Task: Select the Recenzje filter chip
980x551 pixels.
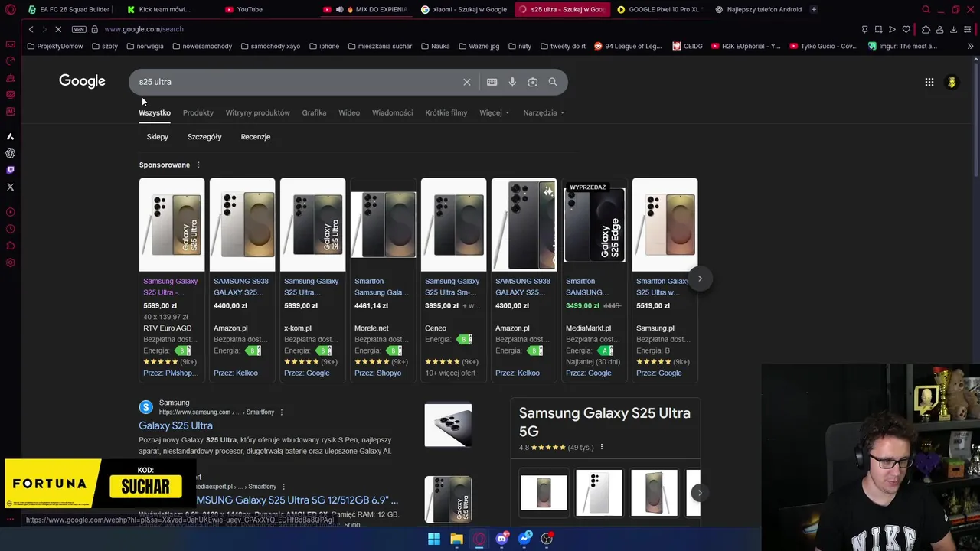Action: click(x=256, y=137)
